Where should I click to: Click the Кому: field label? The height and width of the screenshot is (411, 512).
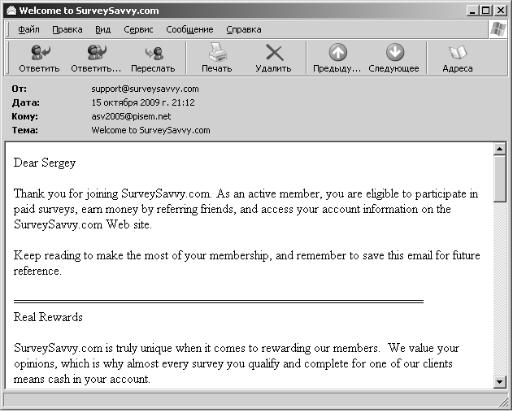tap(25, 117)
